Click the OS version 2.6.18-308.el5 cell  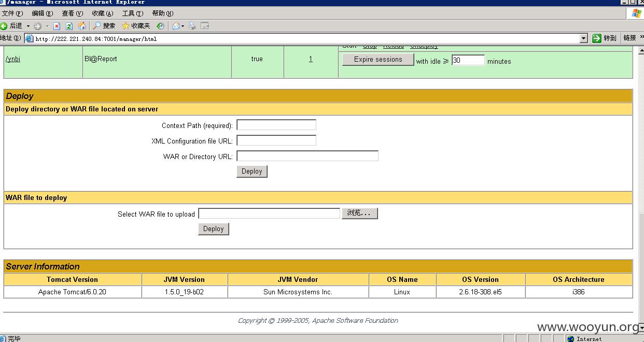[481, 292]
